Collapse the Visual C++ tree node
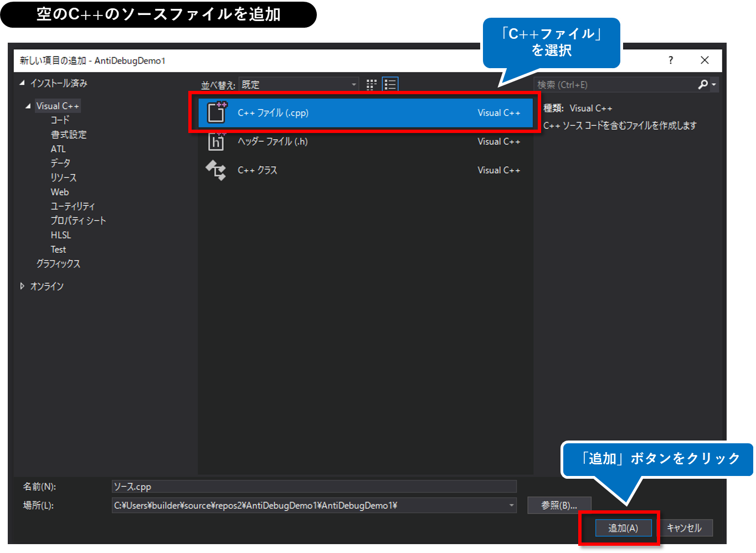The image size is (756, 553). 28,106
